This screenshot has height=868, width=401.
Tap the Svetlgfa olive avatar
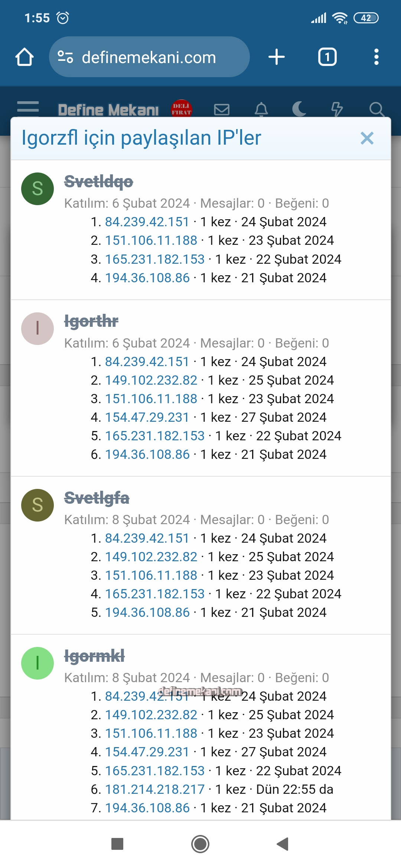click(x=38, y=505)
